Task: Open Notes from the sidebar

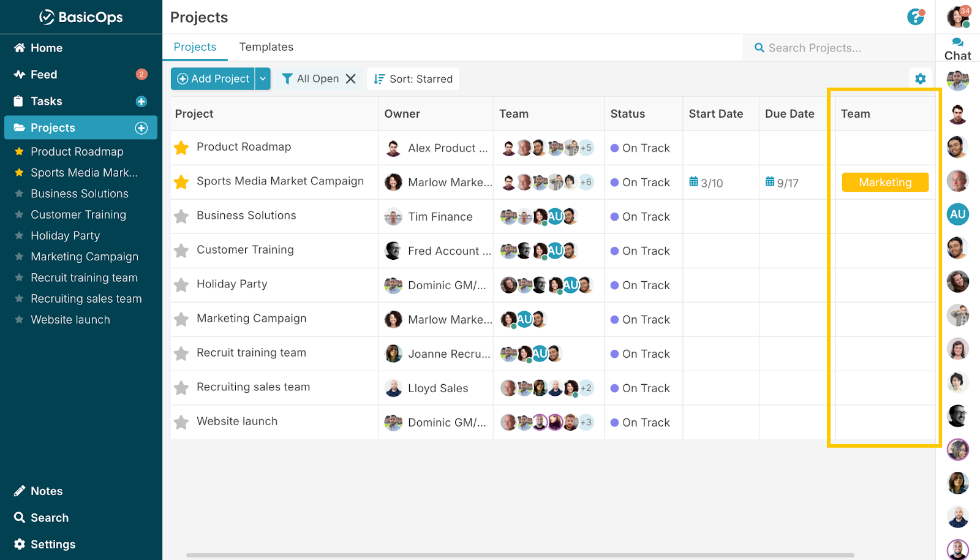Action: [47, 491]
